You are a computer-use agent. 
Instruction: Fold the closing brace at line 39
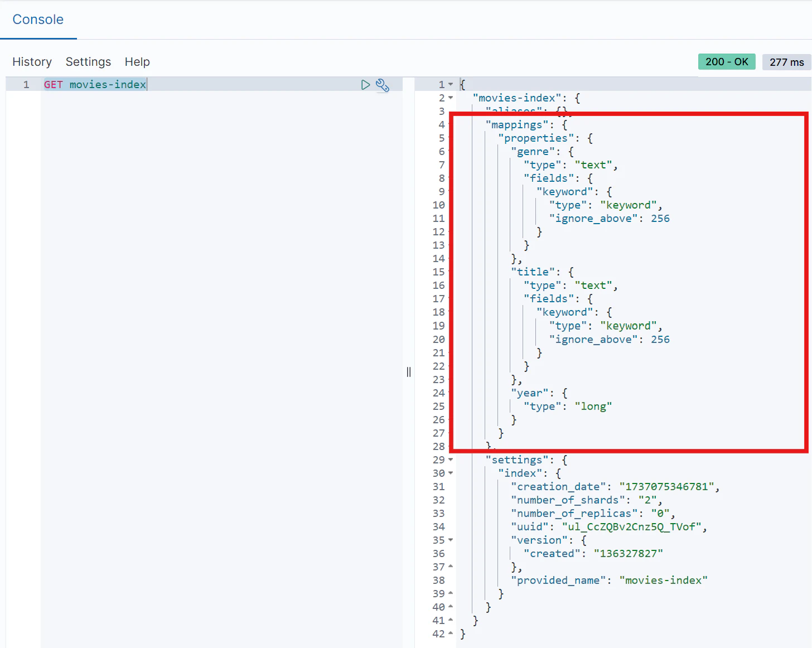[451, 594]
